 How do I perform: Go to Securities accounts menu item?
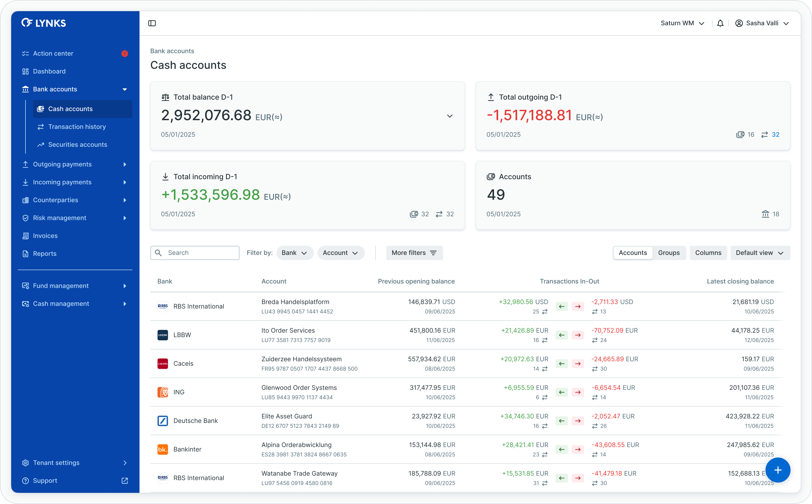77,145
